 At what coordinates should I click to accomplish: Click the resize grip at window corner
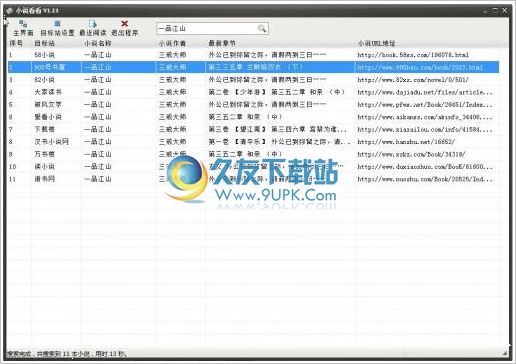pyautogui.click(x=505, y=353)
